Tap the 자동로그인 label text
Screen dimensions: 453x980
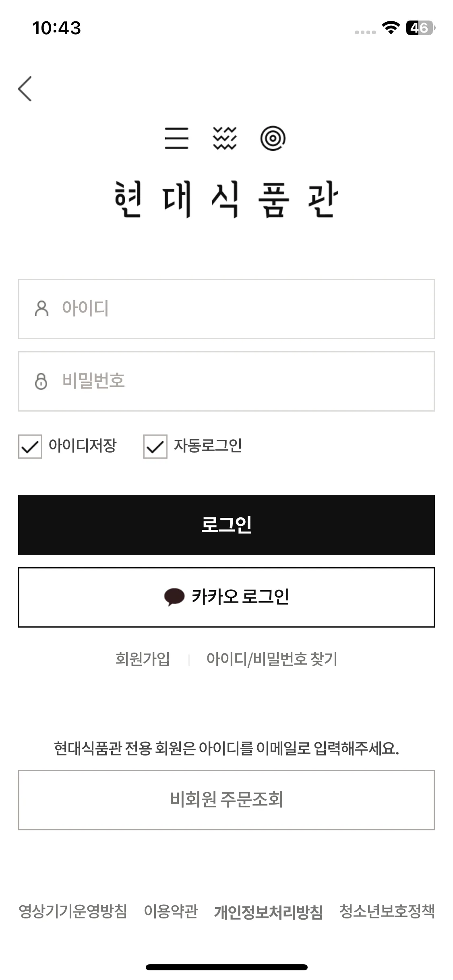click(208, 446)
